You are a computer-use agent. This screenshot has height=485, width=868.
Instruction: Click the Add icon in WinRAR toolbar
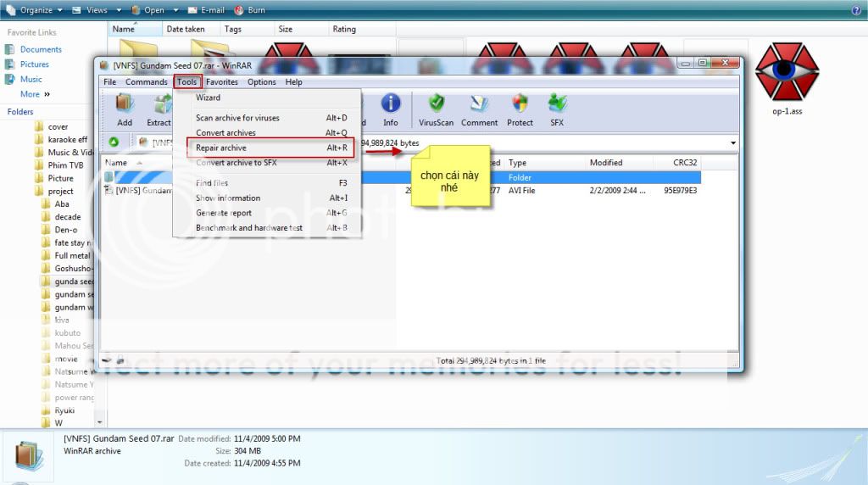(125, 108)
